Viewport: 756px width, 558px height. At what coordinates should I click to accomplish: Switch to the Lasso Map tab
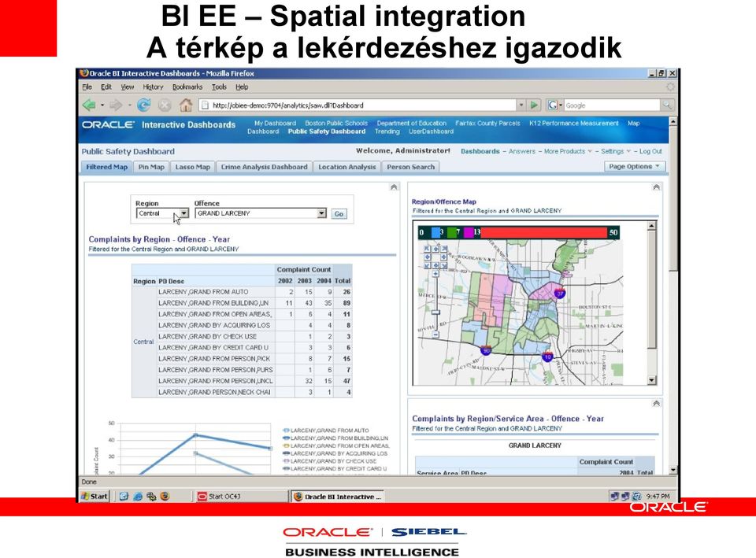[192, 167]
